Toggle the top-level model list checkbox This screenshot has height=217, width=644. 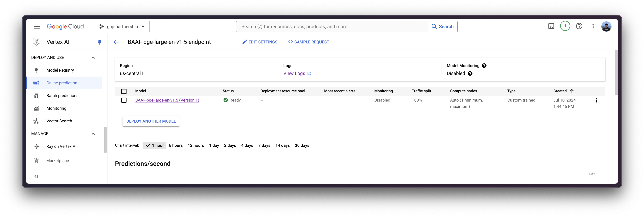[124, 91]
